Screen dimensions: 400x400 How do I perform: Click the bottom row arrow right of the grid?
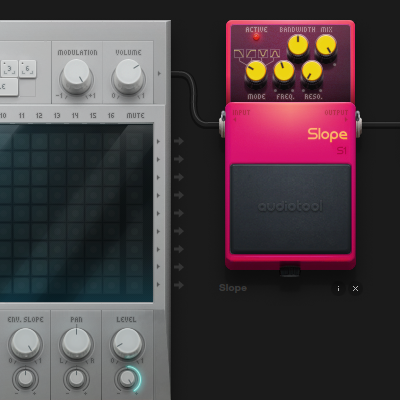pyautogui.click(x=159, y=285)
